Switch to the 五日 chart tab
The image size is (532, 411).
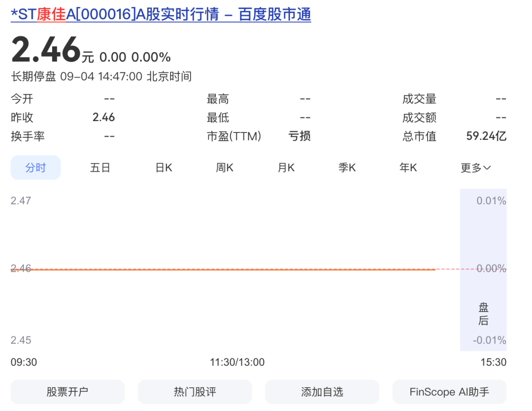(100, 167)
